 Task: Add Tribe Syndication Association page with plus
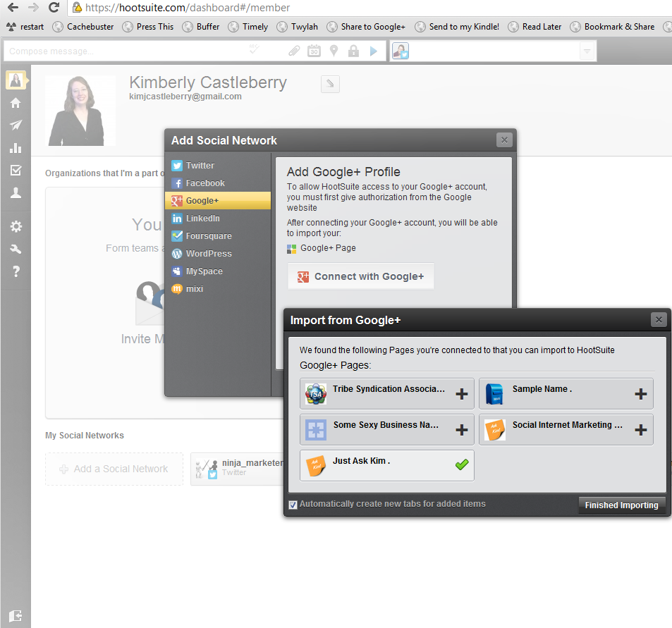point(462,394)
